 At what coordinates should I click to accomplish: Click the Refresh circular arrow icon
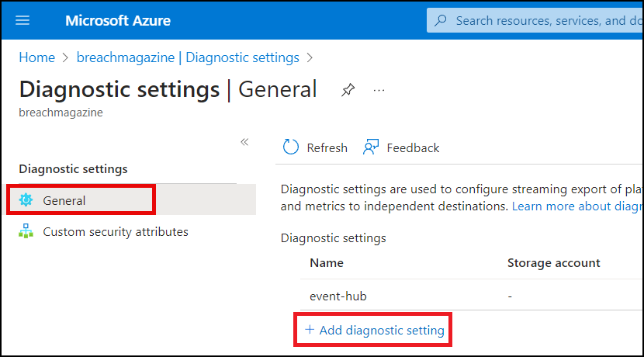(291, 147)
